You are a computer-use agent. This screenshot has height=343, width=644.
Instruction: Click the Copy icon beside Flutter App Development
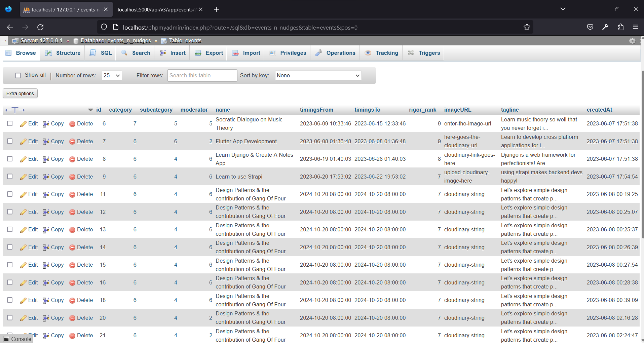point(46,141)
